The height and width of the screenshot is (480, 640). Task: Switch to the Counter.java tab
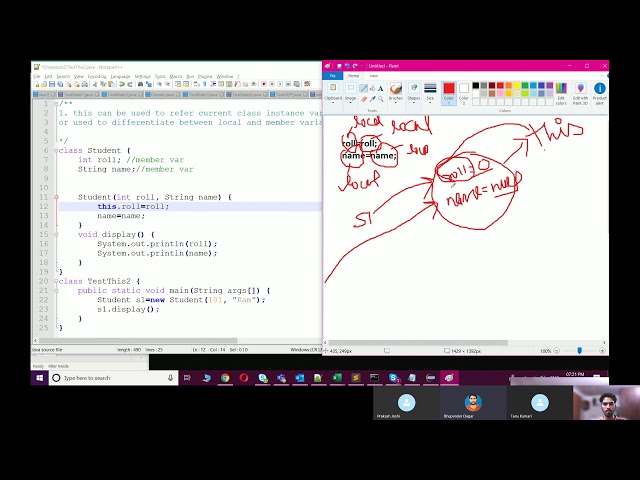(x=163, y=95)
